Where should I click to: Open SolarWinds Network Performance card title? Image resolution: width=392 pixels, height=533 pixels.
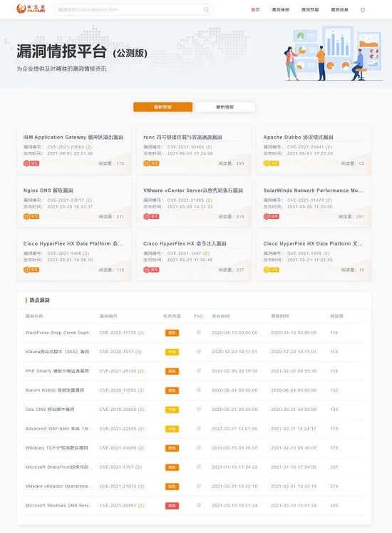pyautogui.click(x=313, y=191)
